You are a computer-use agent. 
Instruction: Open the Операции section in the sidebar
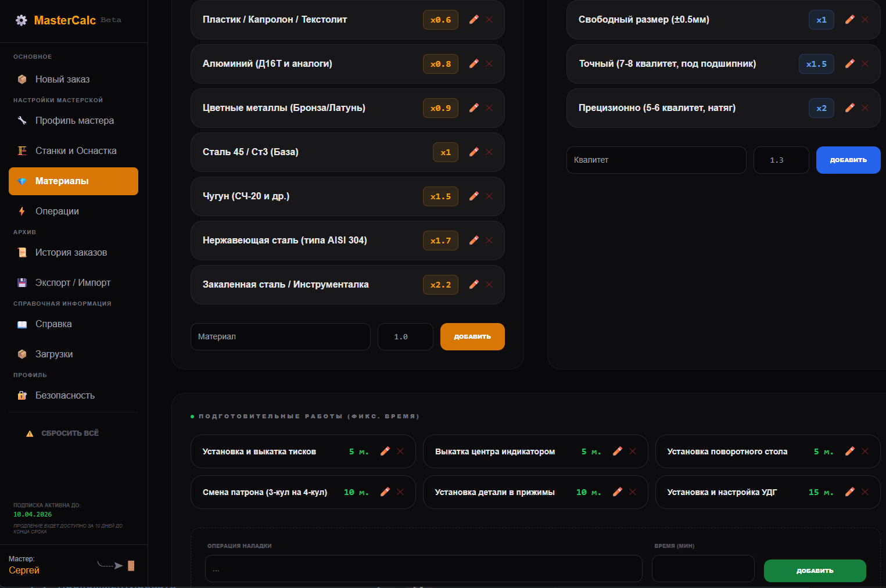pyautogui.click(x=57, y=211)
